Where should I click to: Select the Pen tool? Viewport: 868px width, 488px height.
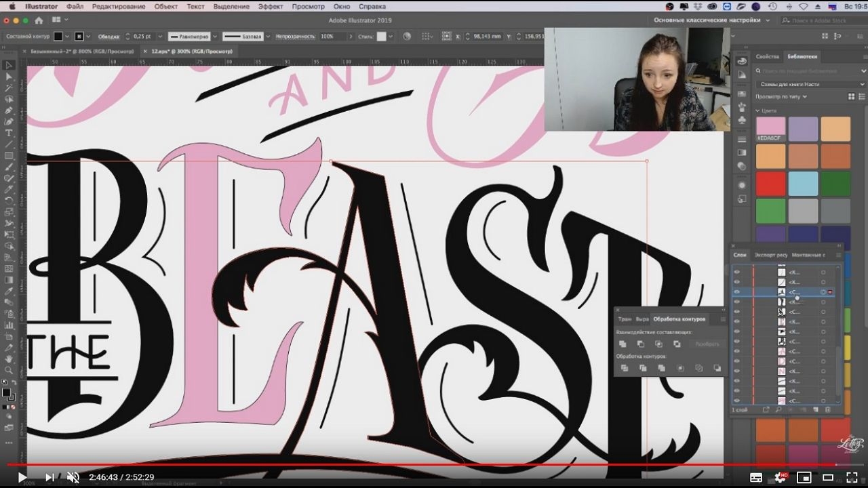tap(9, 110)
